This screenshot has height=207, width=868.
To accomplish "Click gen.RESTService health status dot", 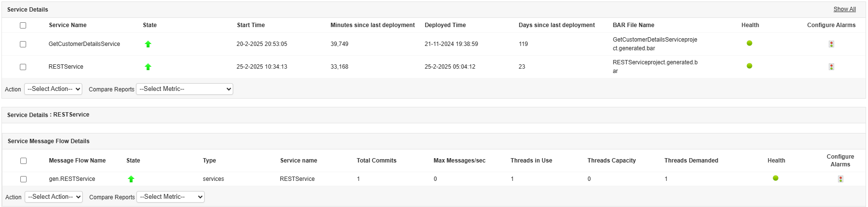I will click(x=776, y=178).
